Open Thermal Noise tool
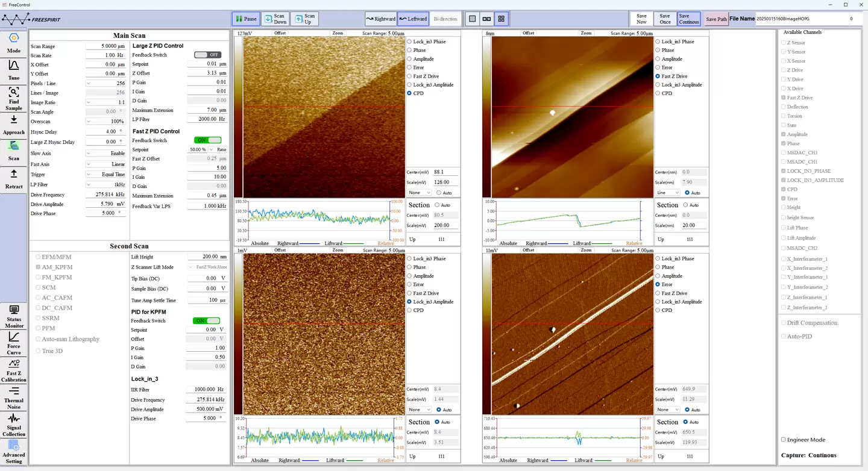Viewport: 868px width, 471px height. point(13,397)
